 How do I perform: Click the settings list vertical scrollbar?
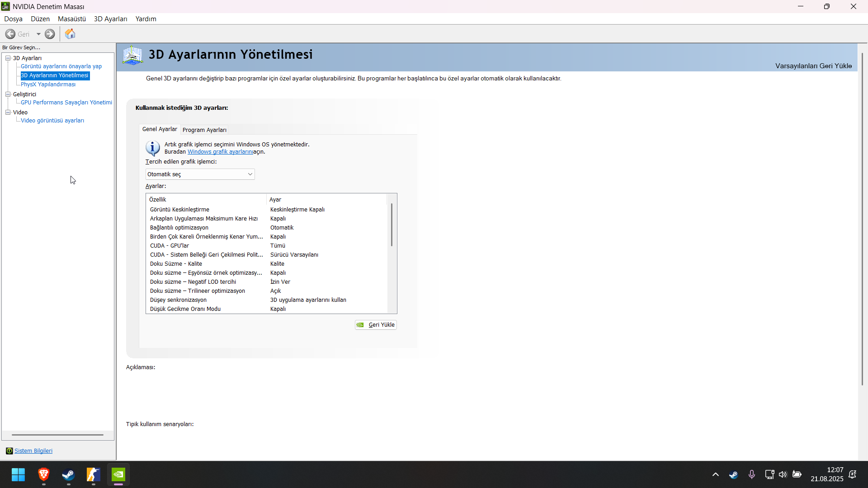click(392, 225)
